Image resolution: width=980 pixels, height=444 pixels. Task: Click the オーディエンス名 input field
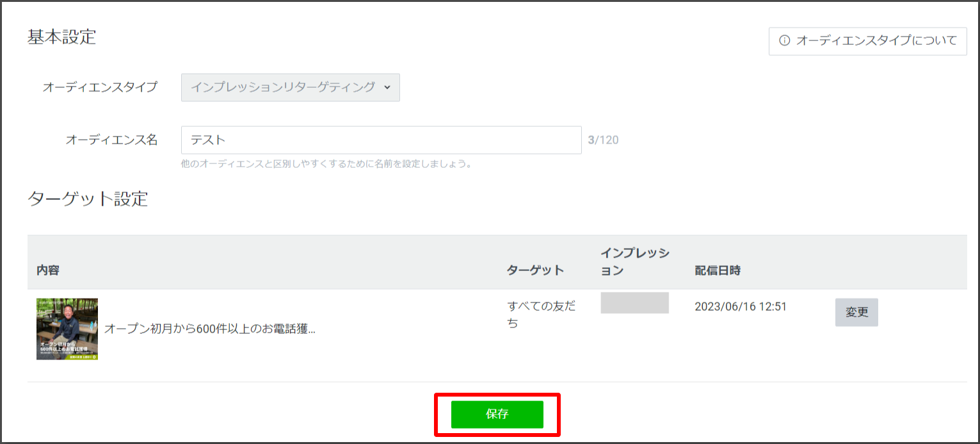tap(382, 140)
